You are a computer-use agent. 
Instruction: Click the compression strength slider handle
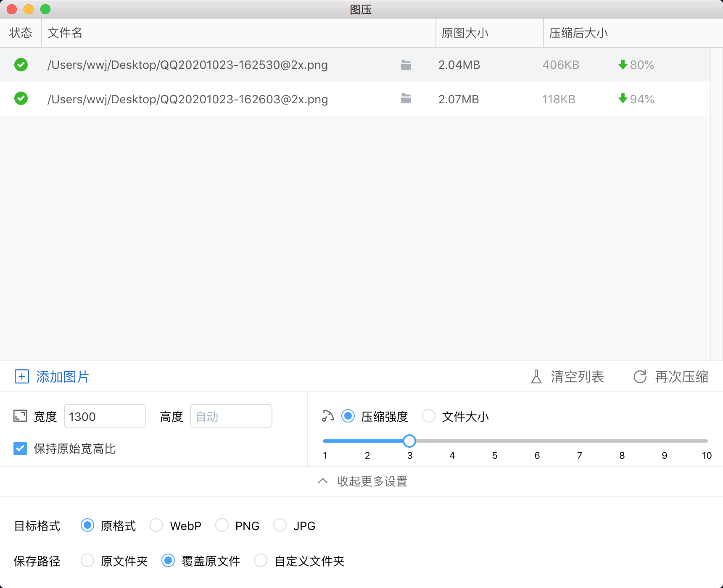pos(409,441)
